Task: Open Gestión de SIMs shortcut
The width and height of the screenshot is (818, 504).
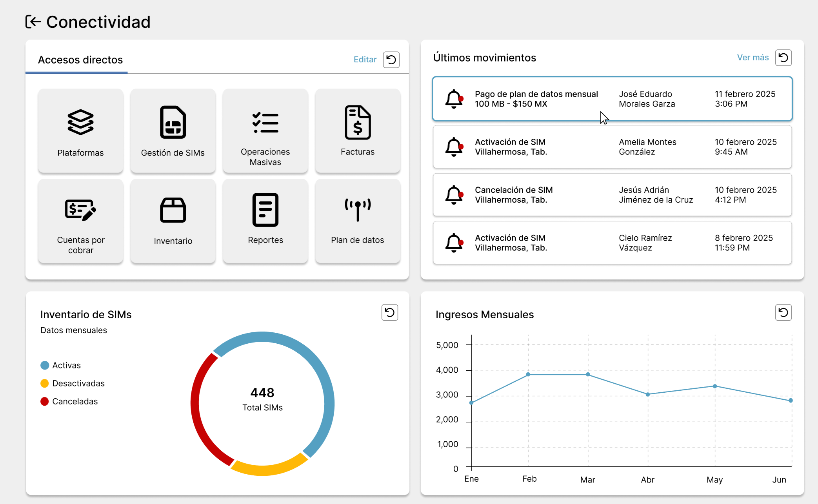Action: click(173, 131)
